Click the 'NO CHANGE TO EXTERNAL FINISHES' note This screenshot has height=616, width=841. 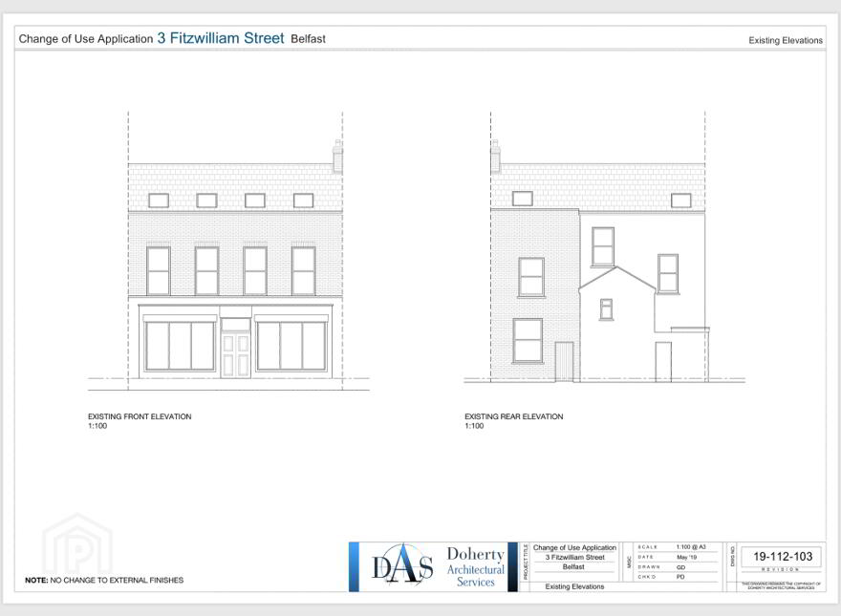(x=117, y=580)
